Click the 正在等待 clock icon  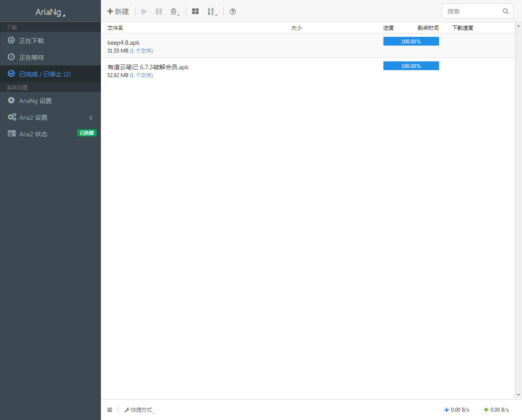(11, 57)
